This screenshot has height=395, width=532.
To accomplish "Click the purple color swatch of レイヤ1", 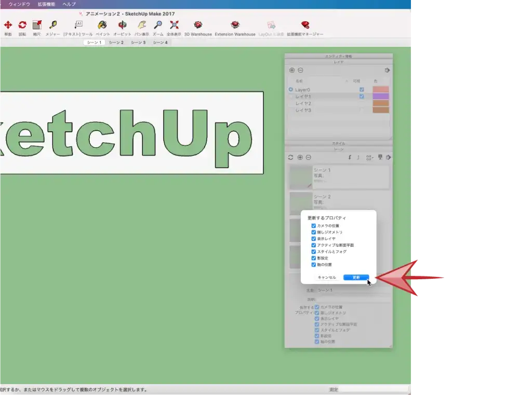I will [380, 97].
